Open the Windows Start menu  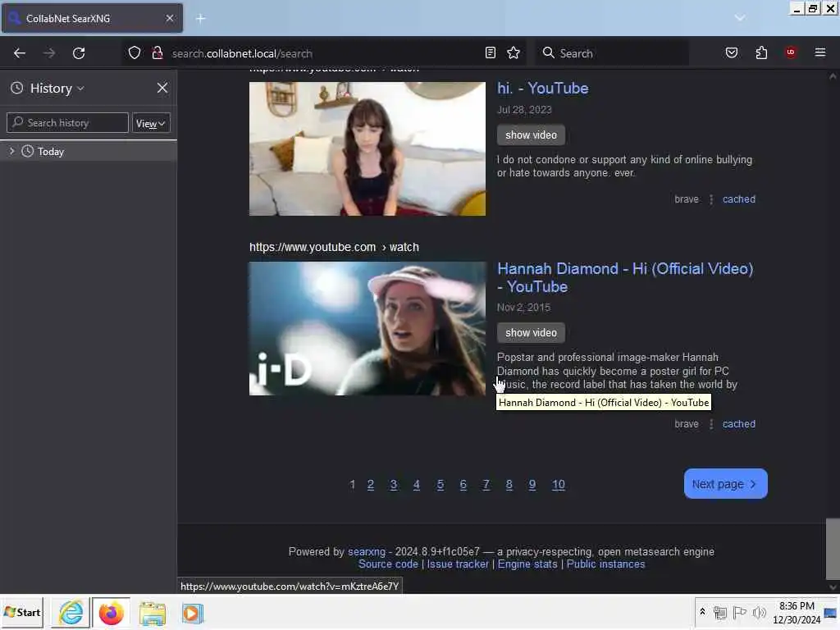point(22,612)
